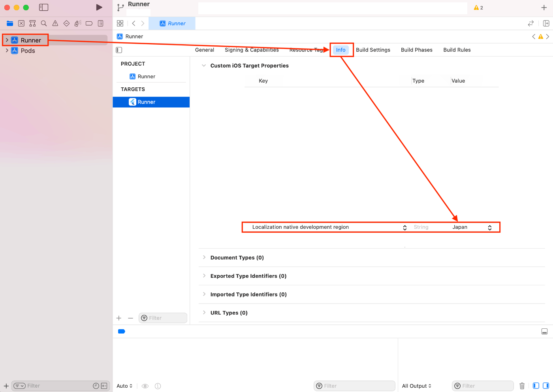Go forward in editor history
This screenshot has width=553, height=392.
coord(143,23)
